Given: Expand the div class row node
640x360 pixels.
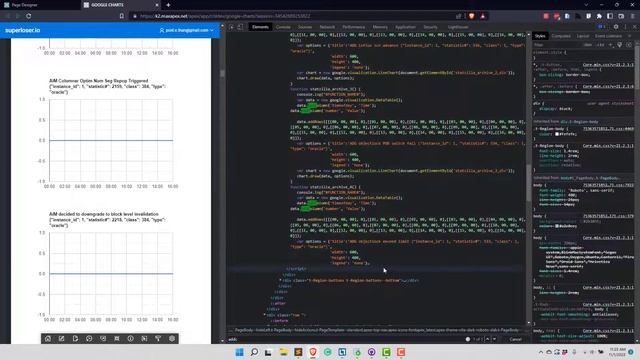Looking at the screenshot, I should click(x=264, y=315).
